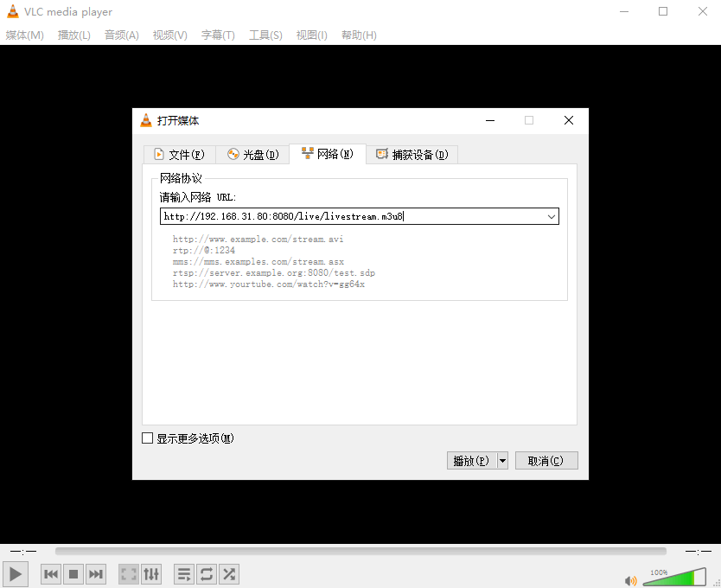Image resolution: width=721 pixels, height=588 pixels.
Task: Mute audio via speaker icon
Action: [630, 580]
